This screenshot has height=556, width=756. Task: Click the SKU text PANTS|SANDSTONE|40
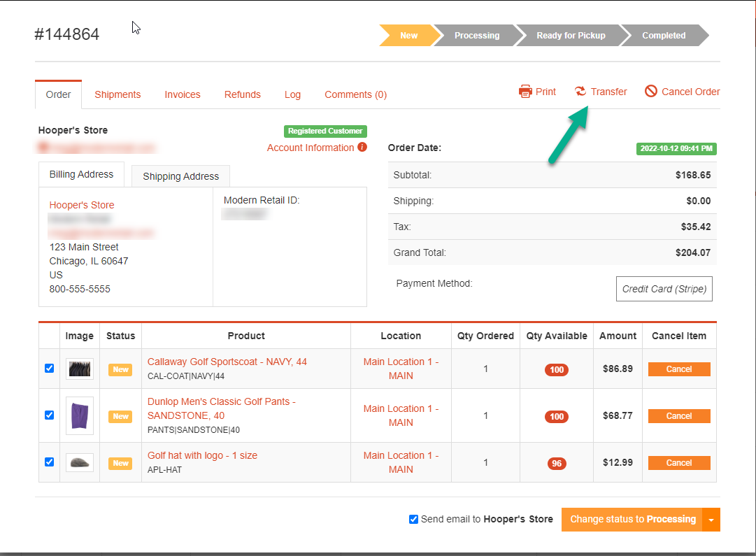194,429
